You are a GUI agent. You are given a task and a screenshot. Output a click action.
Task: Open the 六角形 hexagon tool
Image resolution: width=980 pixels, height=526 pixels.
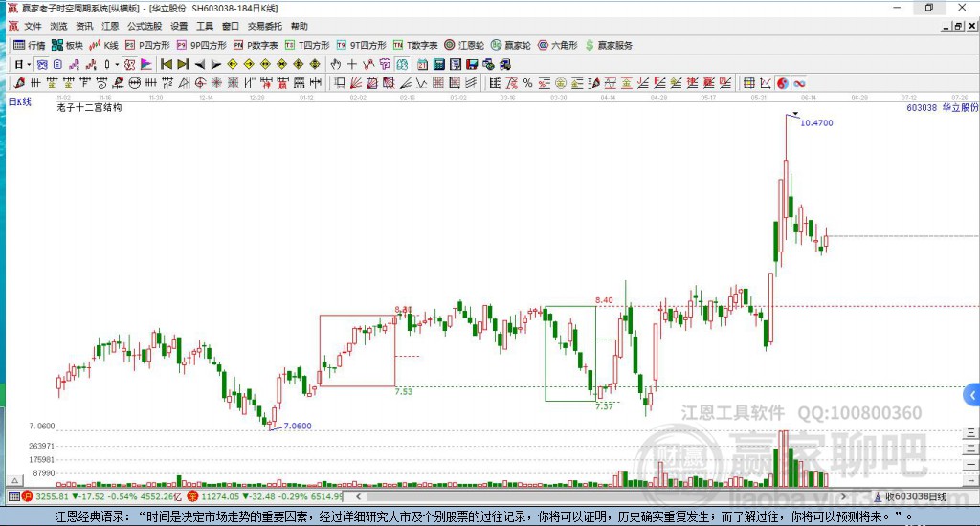pos(558,45)
